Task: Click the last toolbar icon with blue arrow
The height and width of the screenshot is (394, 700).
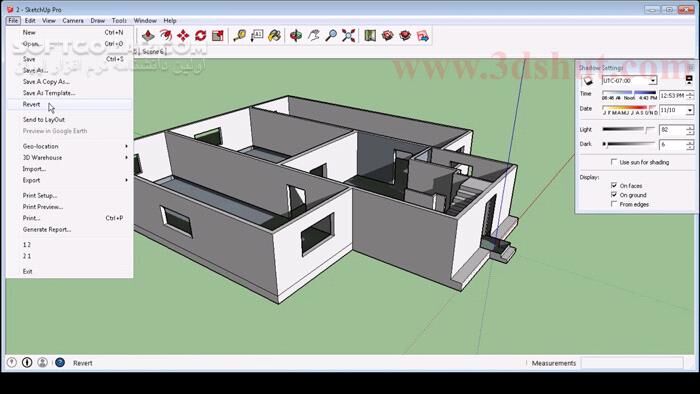Action: (x=422, y=36)
